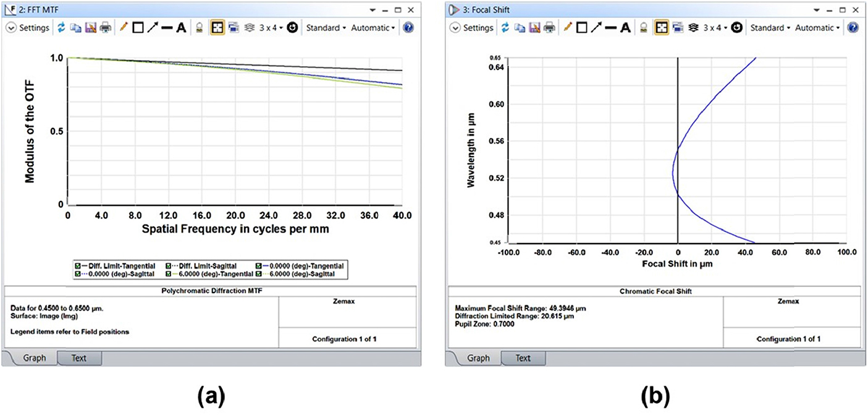Select the pencil annotate tool in FFT MTF

(124, 28)
